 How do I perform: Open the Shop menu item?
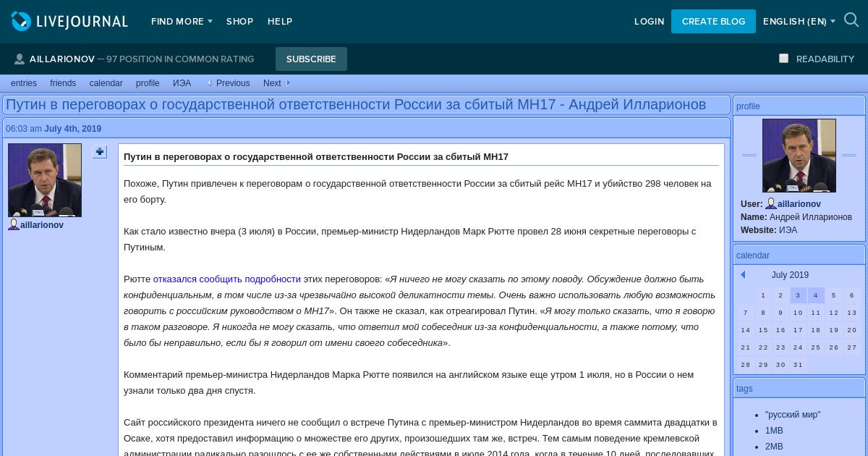(239, 21)
